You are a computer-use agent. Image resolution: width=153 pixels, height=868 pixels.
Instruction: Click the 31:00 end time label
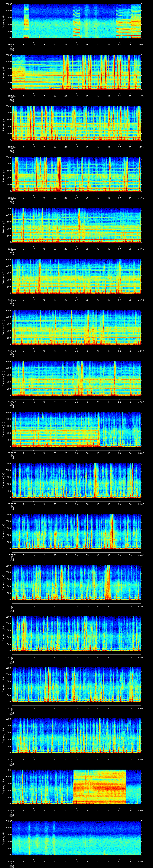(x=141, y=95)
